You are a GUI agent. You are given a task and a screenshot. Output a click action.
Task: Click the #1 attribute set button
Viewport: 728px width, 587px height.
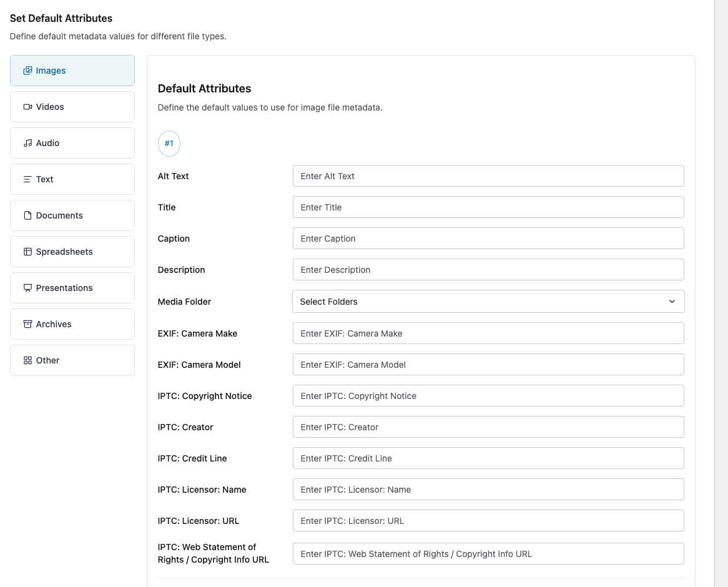point(169,144)
